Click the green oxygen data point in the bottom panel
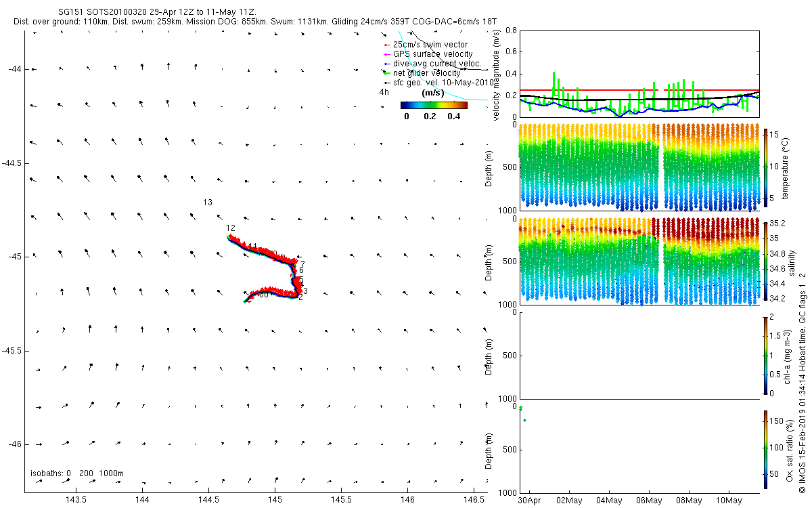 tap(525, 421)
